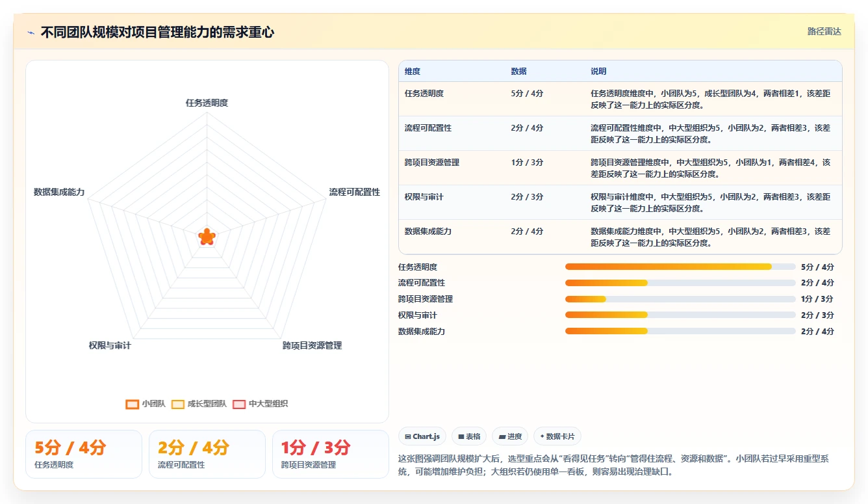Click the lightning icon beside the page title

pos(31,33)
